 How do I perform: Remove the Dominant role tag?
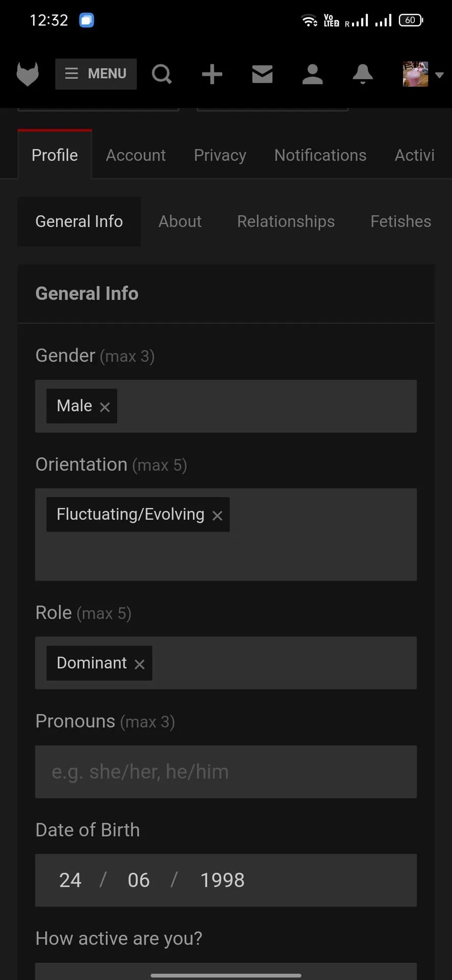point(139,664)
